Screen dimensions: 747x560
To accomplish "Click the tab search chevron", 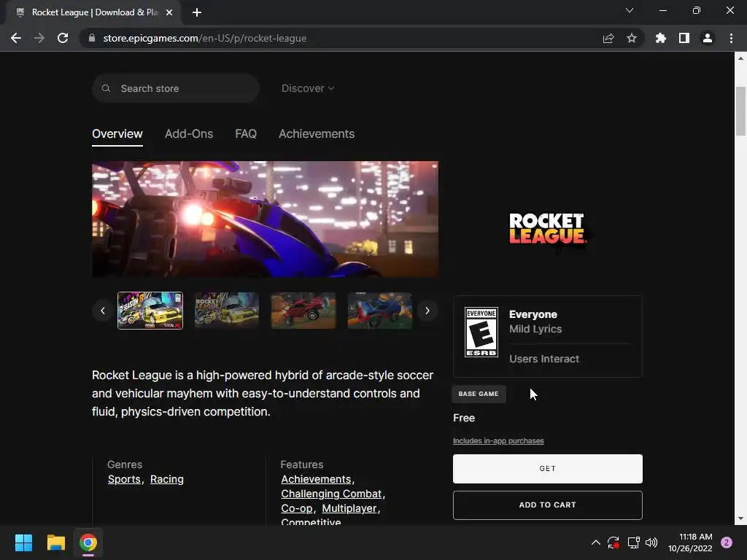I will [x=630, y=10].
